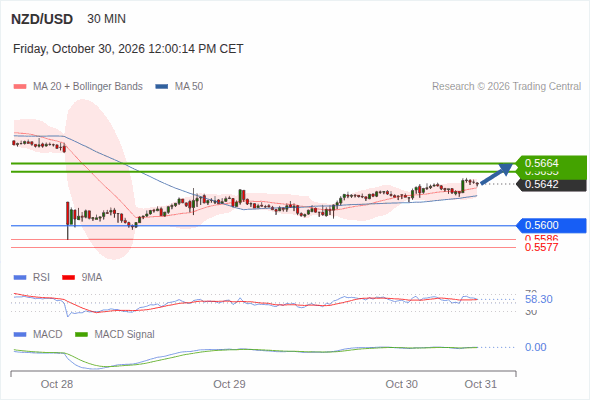Click the green 0.5664 resistance price tag
The image size is (590, 400).
pos(551,163)
